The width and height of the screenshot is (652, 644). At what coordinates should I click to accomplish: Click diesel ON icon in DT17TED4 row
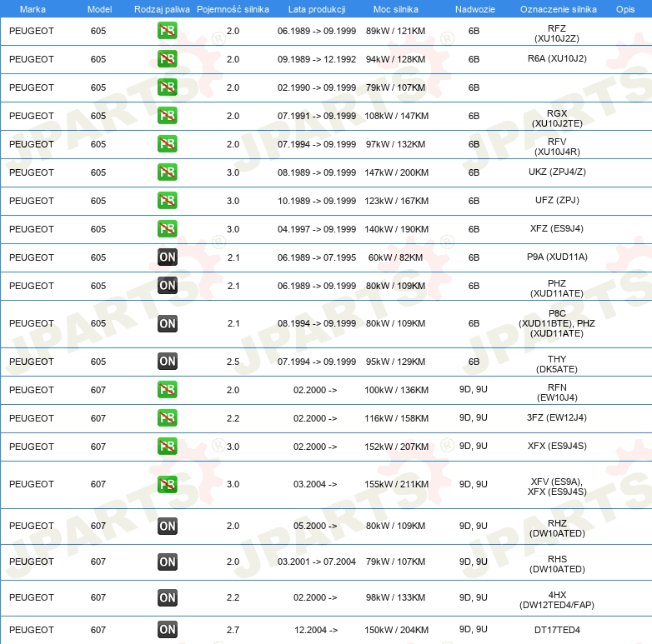click(168, 630)
